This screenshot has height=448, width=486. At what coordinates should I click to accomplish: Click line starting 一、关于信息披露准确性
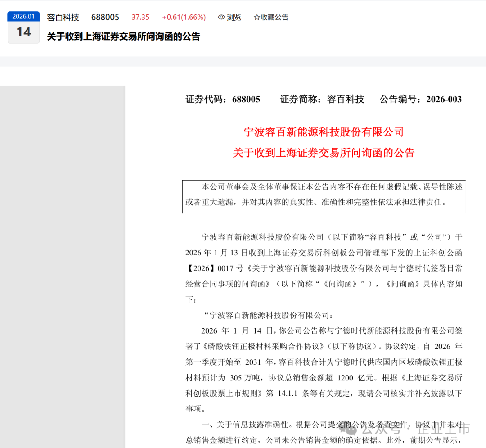click(332, 425)
